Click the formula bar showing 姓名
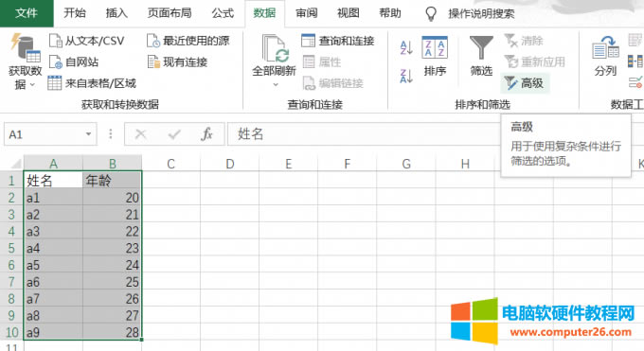The width and height of the screenshot is (644, 351). (364, 134)
